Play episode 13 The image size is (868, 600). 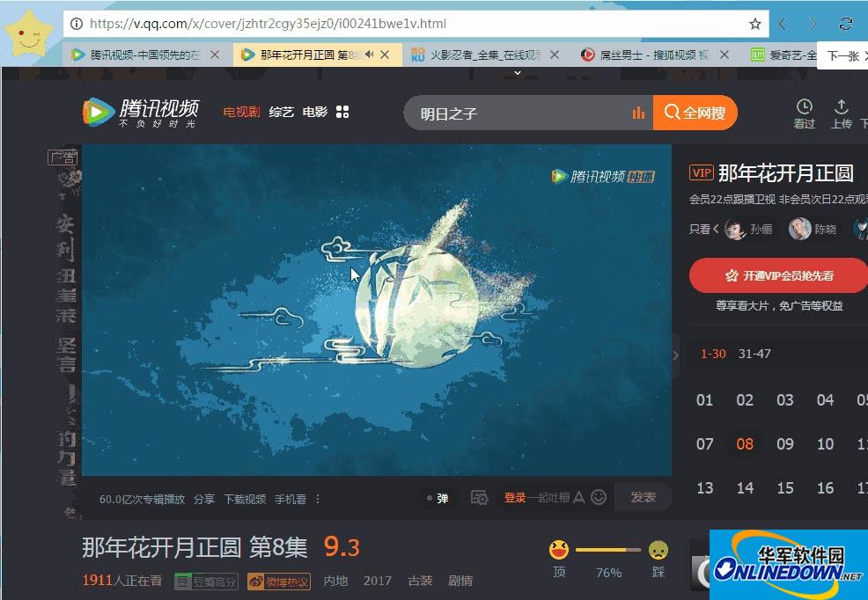point(704,488)
